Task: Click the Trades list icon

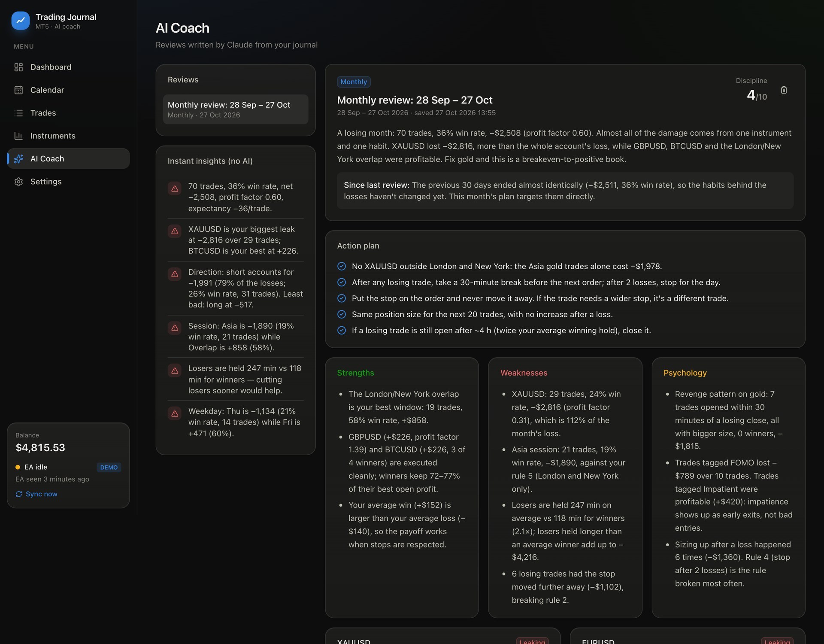Action: pyautogui.click(x=18, y=113)
